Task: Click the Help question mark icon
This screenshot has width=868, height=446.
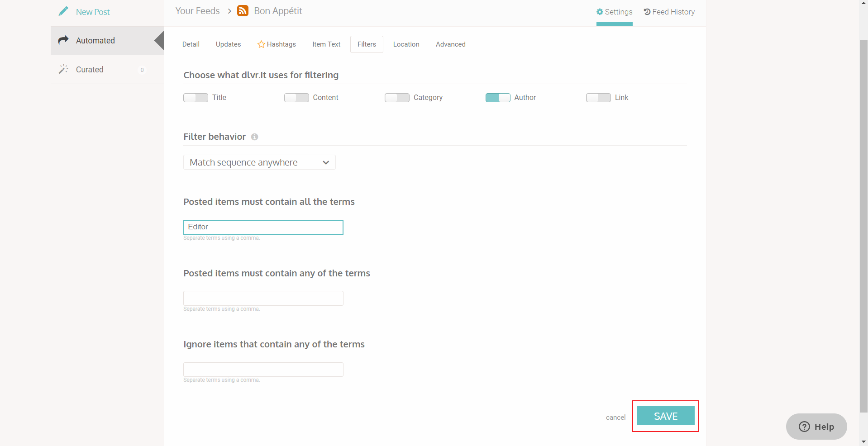Action: 804,427
